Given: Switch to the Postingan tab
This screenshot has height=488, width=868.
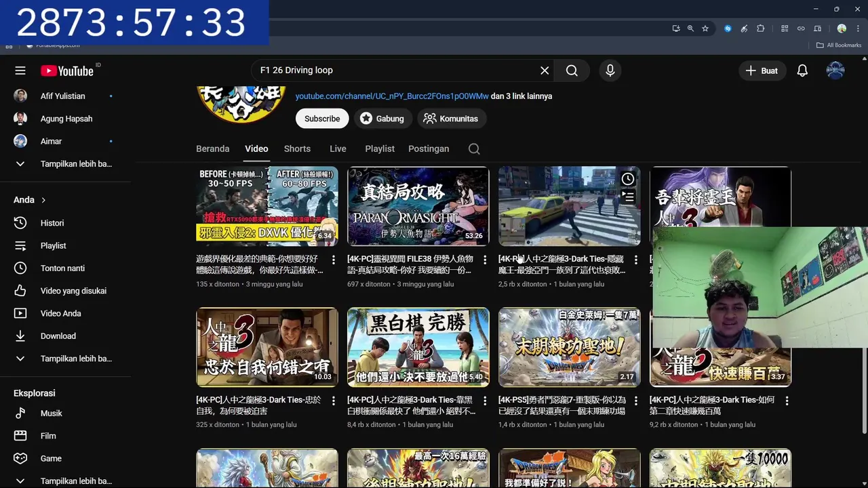Looking at the screenshot, I should [x=429, y=149].
